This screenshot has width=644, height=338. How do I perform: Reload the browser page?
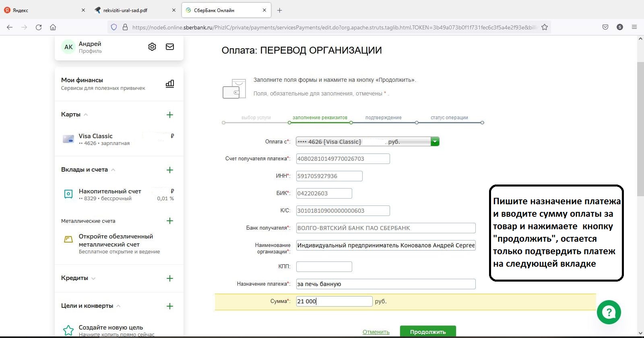pyautogui.click(x=39, y=27)
